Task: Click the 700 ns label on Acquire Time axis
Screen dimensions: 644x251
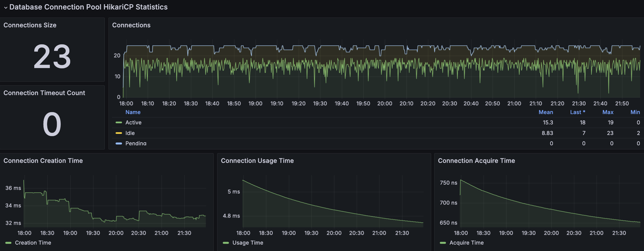Action: (448, 203)
